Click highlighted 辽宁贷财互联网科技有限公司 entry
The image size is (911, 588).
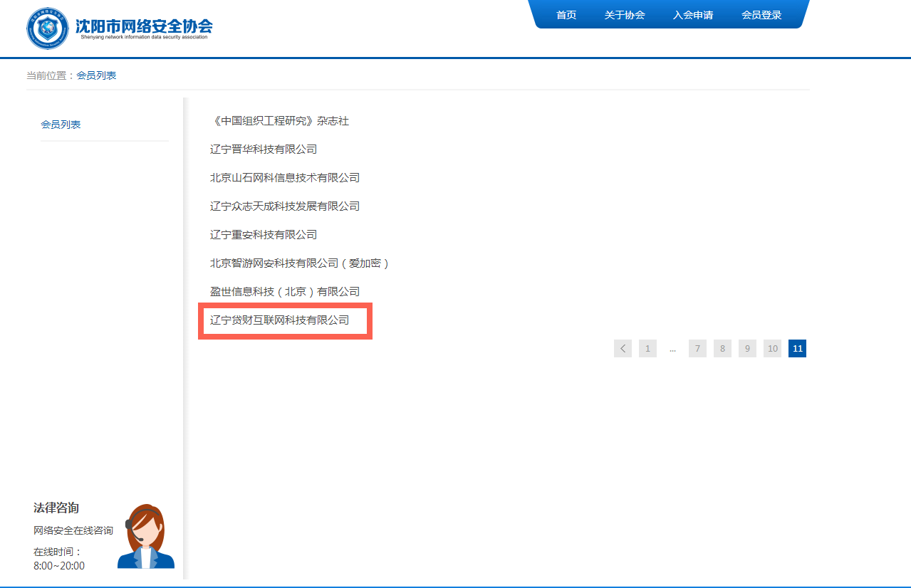pyautogui.click(x=280, y=320)
